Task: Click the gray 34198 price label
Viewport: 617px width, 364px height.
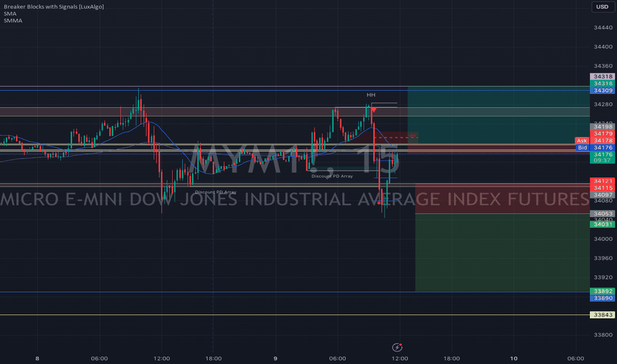Action: (x=602, y=126)
